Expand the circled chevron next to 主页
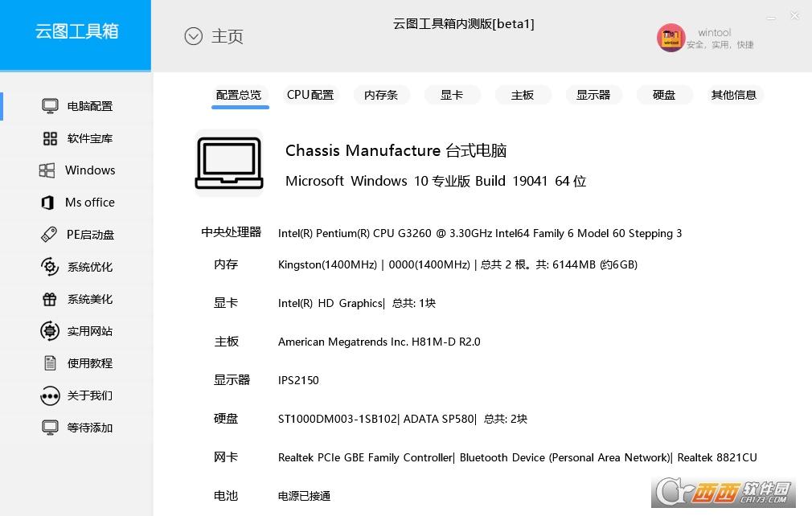The height and width of the screenshot is (516, 812). pos(193,36)
